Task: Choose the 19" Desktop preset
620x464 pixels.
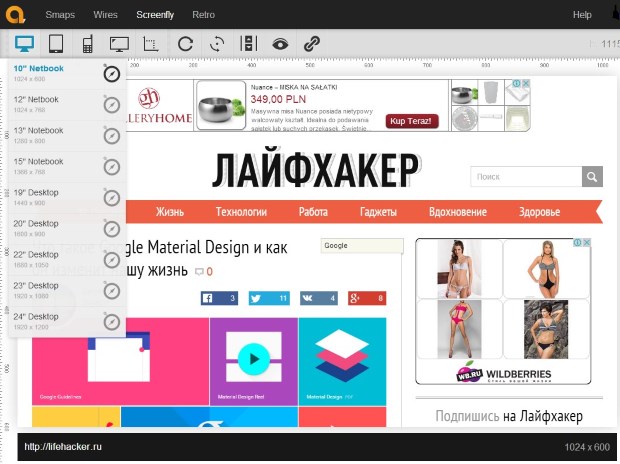Action: click(x=66, y=197)
